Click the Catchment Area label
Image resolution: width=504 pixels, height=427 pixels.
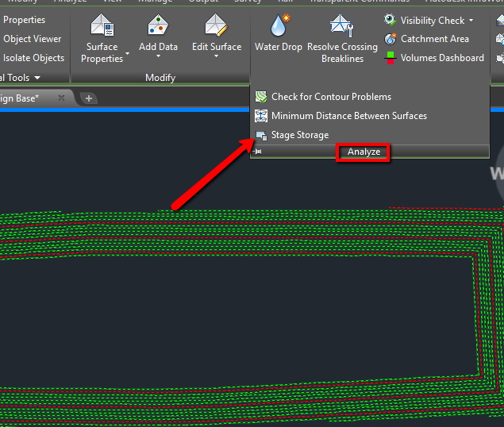tap(435, 39)
